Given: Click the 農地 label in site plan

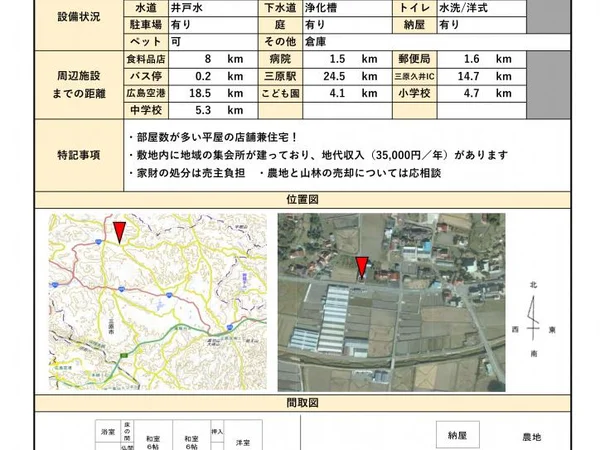Looking at the screenshot, I should (x=532, y=437).
